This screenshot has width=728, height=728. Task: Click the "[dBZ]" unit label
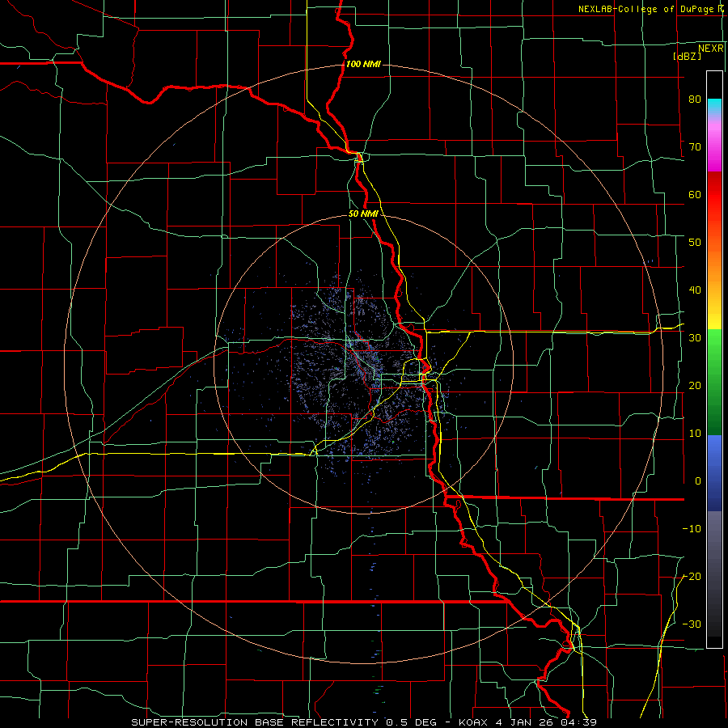pos(687,56)
